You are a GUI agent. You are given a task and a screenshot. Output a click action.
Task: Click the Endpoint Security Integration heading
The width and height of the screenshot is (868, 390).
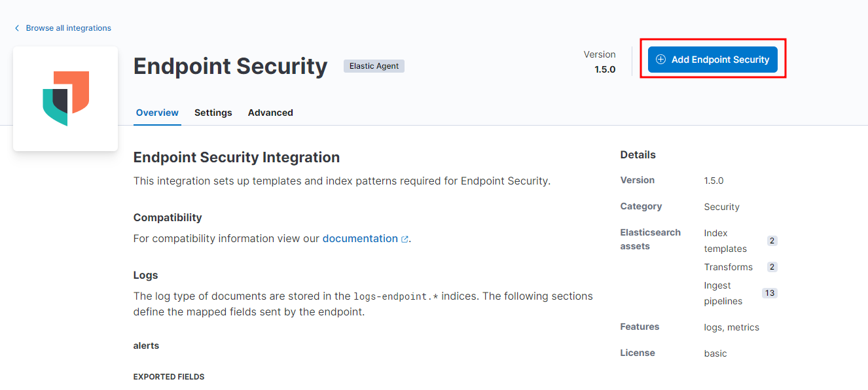click(236, 158)
